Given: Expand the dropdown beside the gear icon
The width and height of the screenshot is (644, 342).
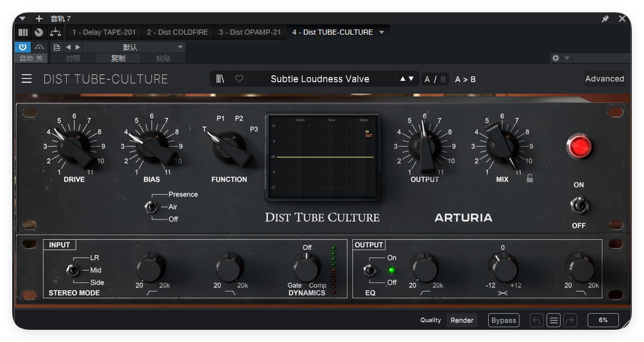Looking at the screenshot, I should coord(567,58).
